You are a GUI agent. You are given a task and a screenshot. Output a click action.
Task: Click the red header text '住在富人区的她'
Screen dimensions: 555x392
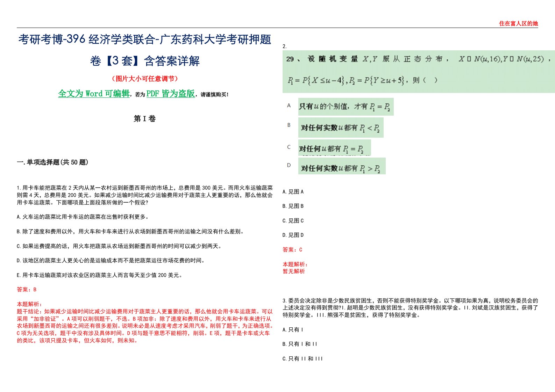518,24
